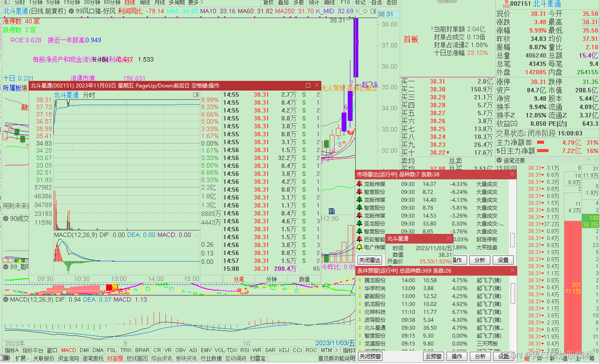Click the icon next to 主力净额
Viewport: 600px width, 364px height.
[529, 143]
